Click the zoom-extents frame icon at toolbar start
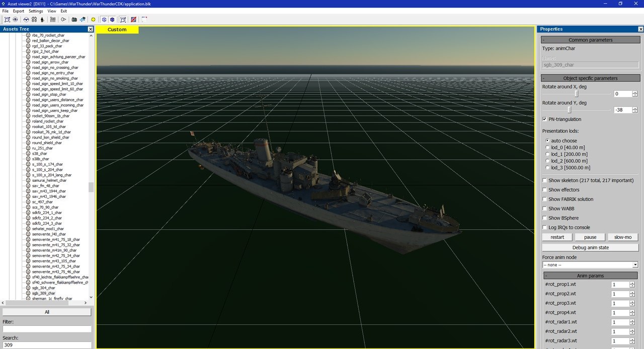Viewport: 644px width, 349px height. click(8, 20)
